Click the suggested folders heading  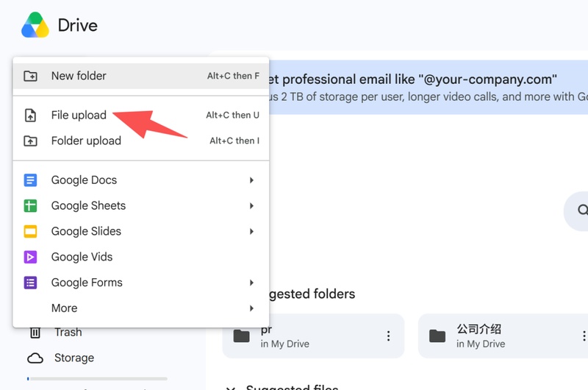[312, 294]
